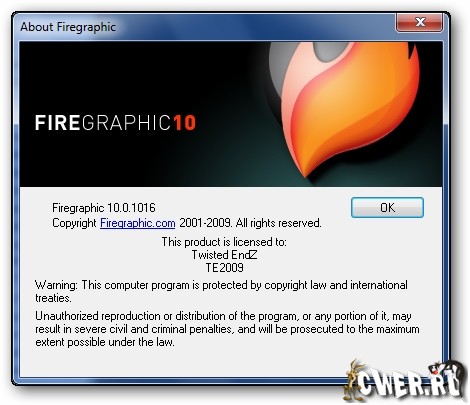
Task: Select the Firegraphic 10.0.1016 version text
Action: pyautogui.click(x=104, y=208)
